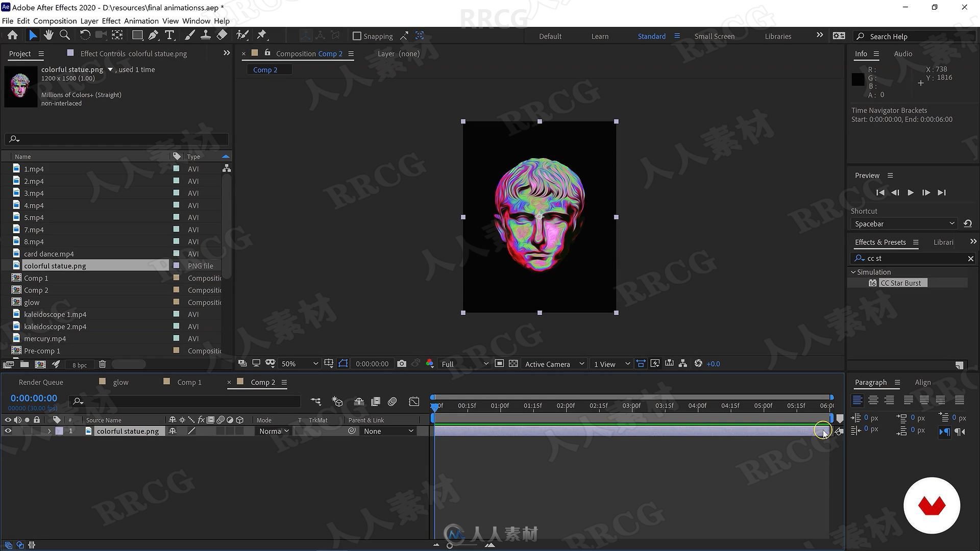Create new composition from Project panel
Screen dimensions: 980x551
click(40, 364)
